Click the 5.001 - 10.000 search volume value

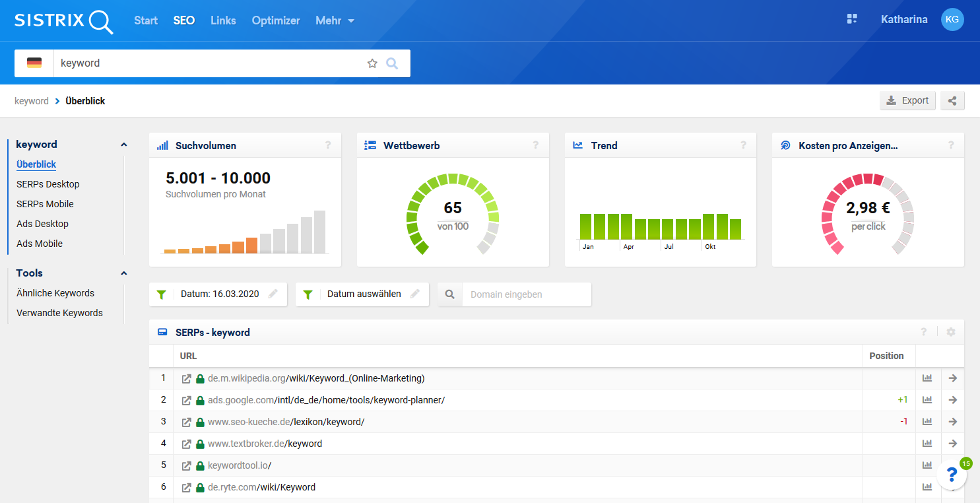[218, 178]
